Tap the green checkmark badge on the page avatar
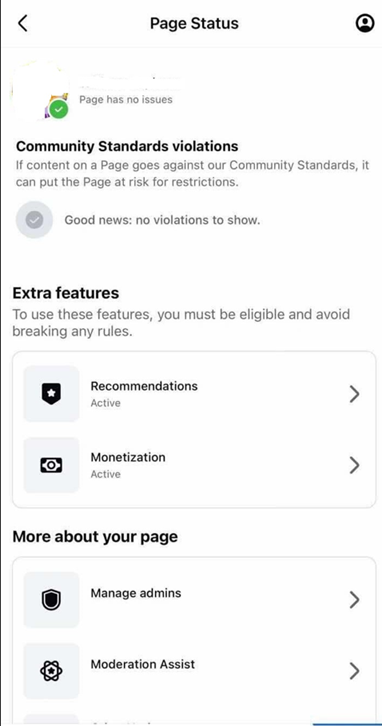Image resolution: width=382 pixels, height=726 pixels. (59, 110)
